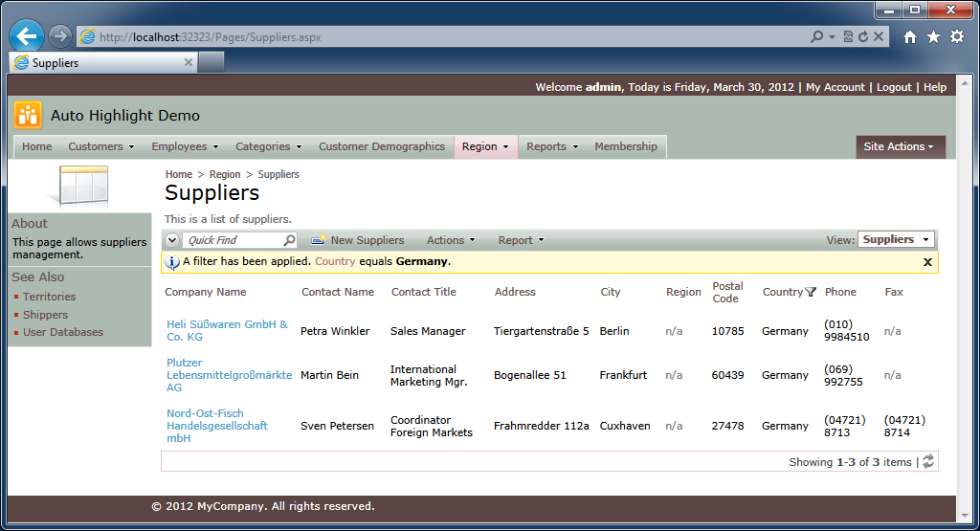Viewport: 980px width, 531px height.
Task: Click the Petra Winkler cell
Action: click(x=335, y=331)
